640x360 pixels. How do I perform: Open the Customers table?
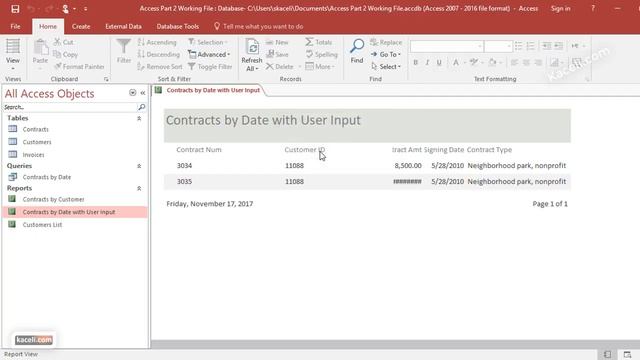tap(37, 142)
